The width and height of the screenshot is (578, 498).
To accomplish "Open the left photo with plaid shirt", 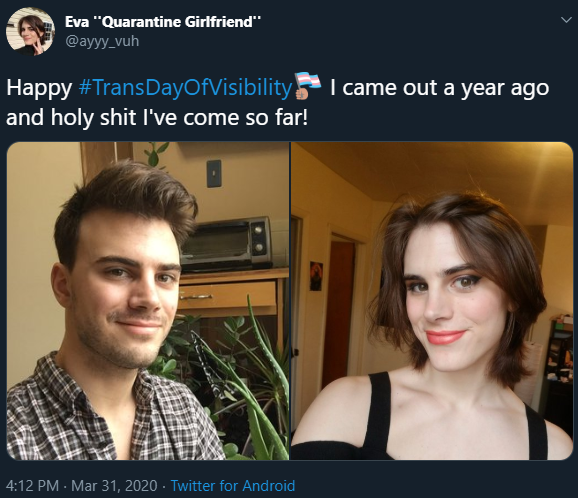I will pos(148,301).
